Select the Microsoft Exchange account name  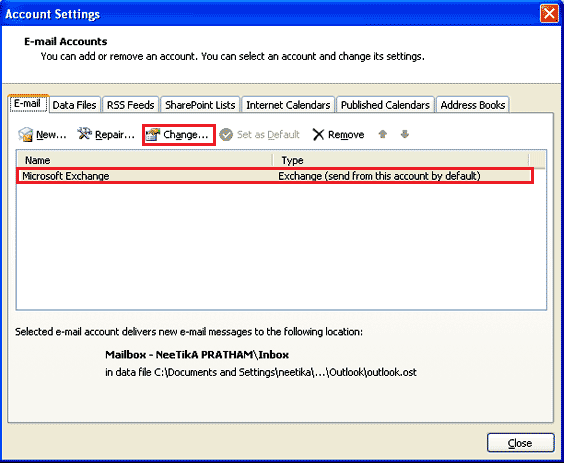click(66, 176)
